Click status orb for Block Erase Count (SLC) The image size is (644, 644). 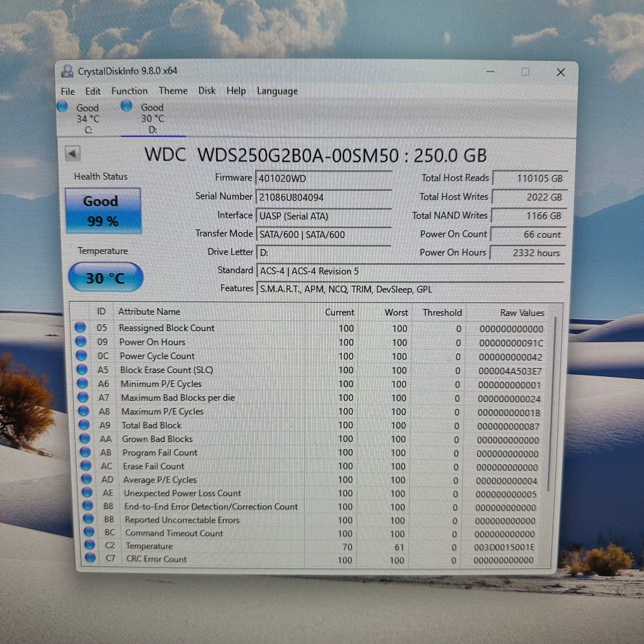[82, 369]
